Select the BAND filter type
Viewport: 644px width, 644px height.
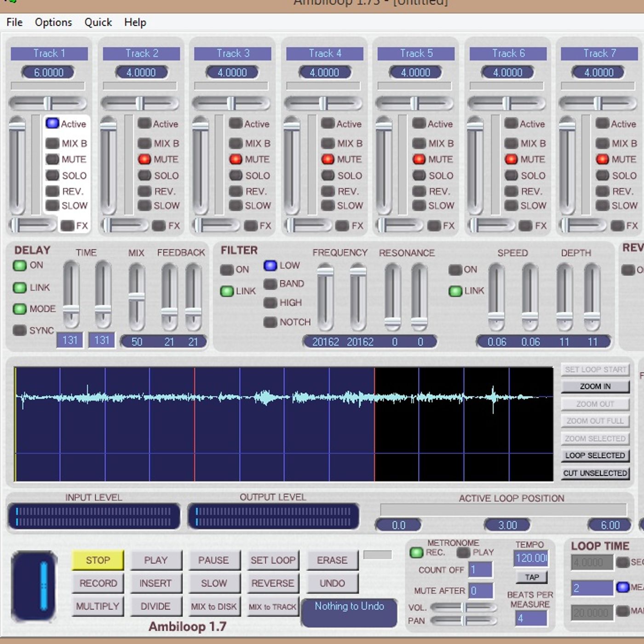(x=270, y=284)
